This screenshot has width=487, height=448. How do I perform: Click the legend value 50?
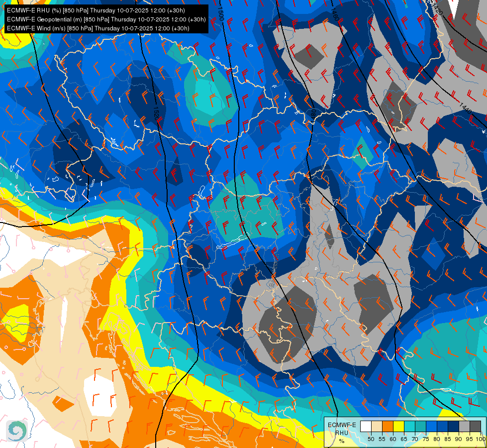pos(371,439)
